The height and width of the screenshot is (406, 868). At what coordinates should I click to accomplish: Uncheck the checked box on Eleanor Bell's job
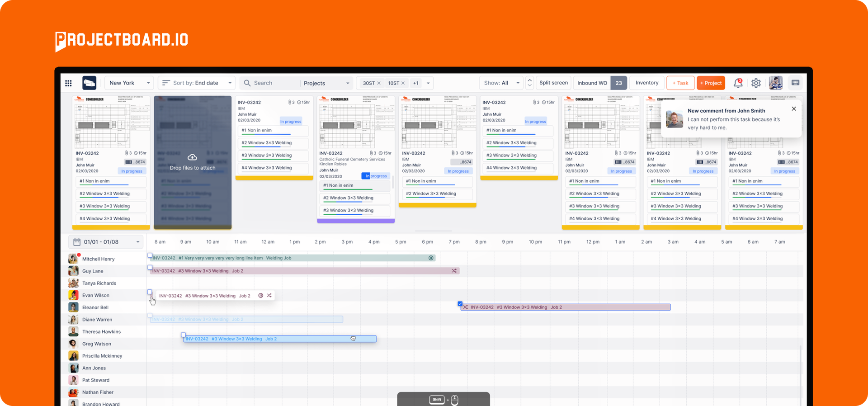coord(460,304)
